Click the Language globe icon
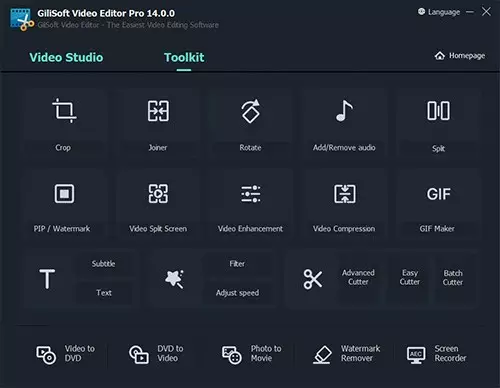The image size is (500, 388). click(x=421, y=12)
